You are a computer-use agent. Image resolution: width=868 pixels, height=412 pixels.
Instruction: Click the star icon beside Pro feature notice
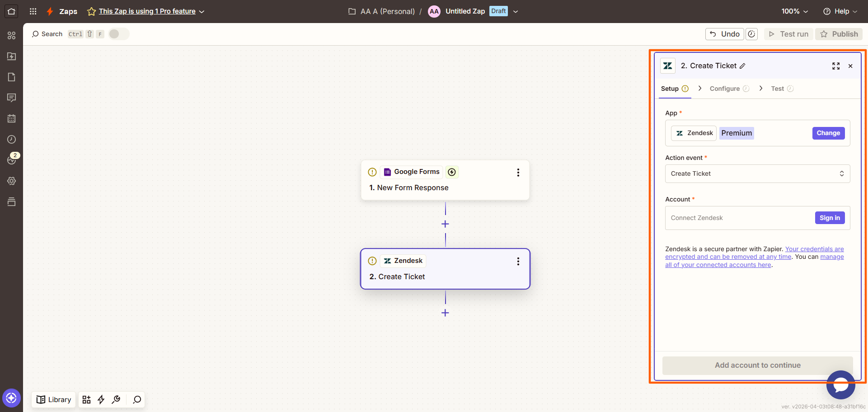91,11
